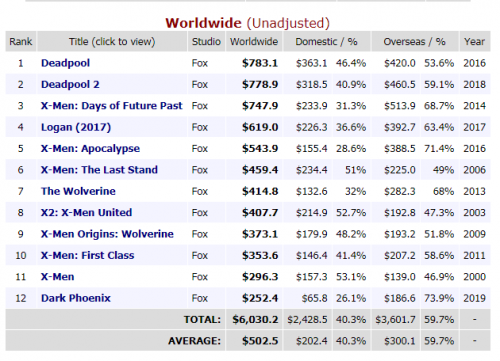Open X-Men: First Class link
This screenshot has height=361, width=500.
(87, 255)
